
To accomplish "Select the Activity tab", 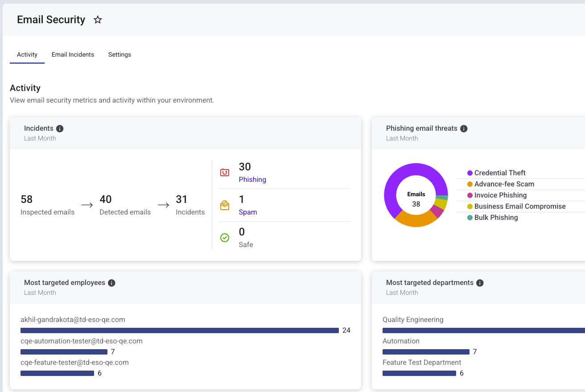I will click(27, 54).
